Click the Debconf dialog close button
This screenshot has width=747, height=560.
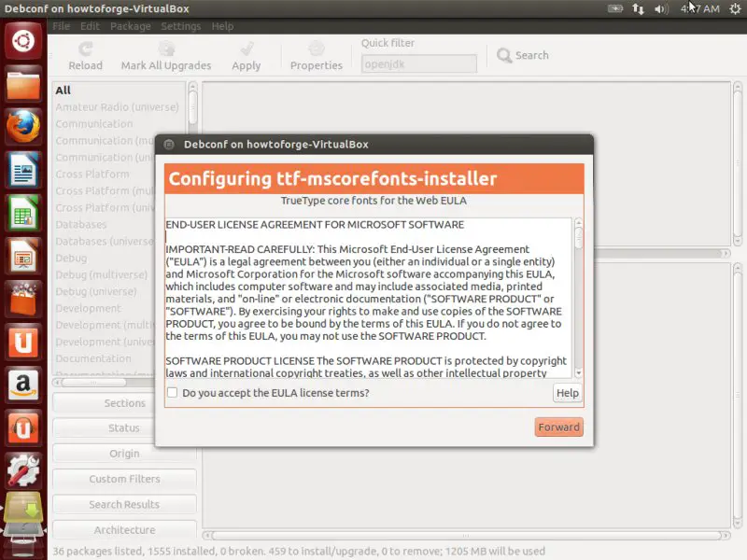point(169,145)
